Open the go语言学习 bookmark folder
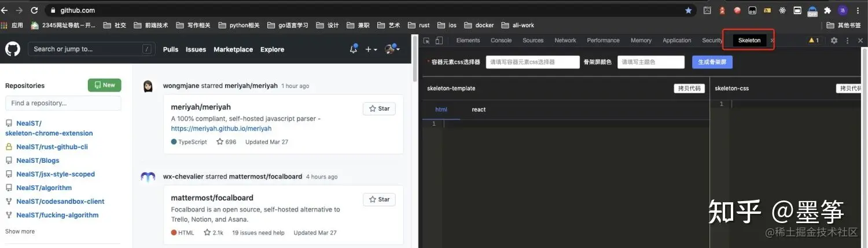The width and height of the screenshot is (868, 248). [288, 25]
